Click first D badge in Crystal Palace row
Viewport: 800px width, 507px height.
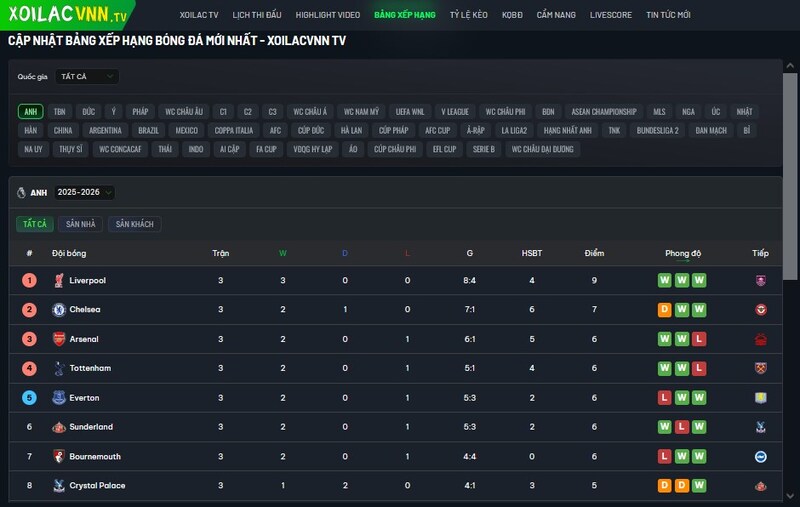664,486
